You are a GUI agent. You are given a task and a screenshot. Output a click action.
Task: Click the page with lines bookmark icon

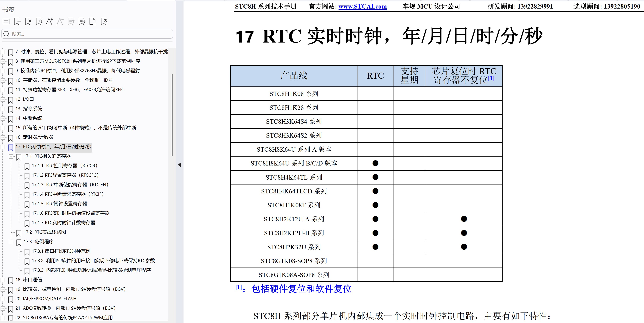[93, 22]
